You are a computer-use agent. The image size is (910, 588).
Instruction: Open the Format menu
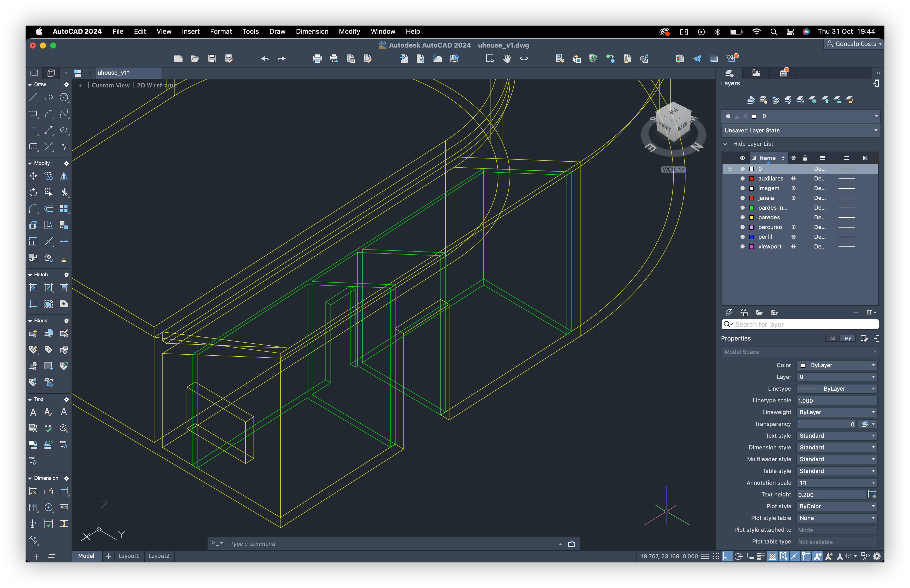coord(221,32)
